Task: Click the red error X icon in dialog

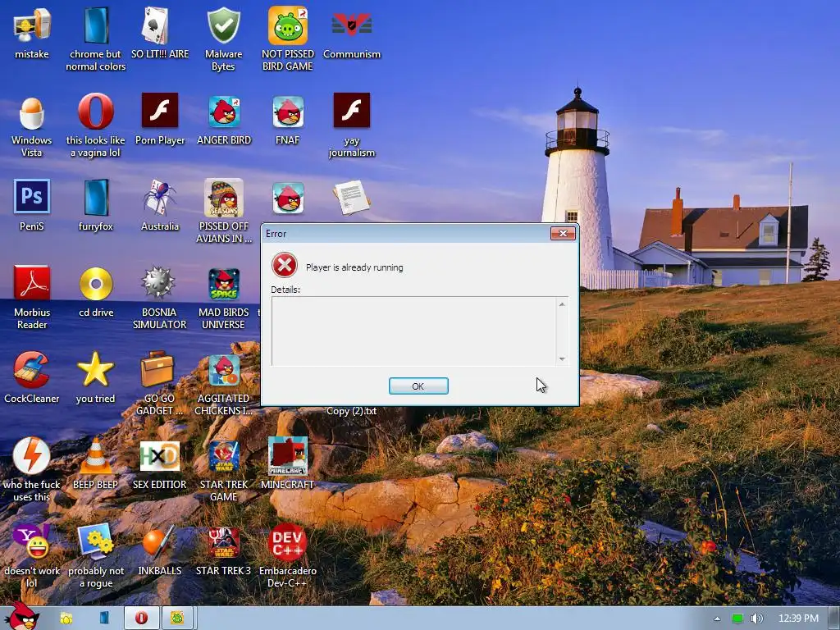Action: pyautogui.click(x=285, y=265)
